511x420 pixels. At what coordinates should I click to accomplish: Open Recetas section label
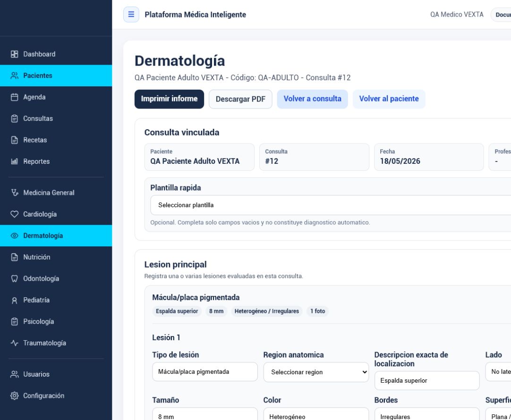click(x=35, y=140)
